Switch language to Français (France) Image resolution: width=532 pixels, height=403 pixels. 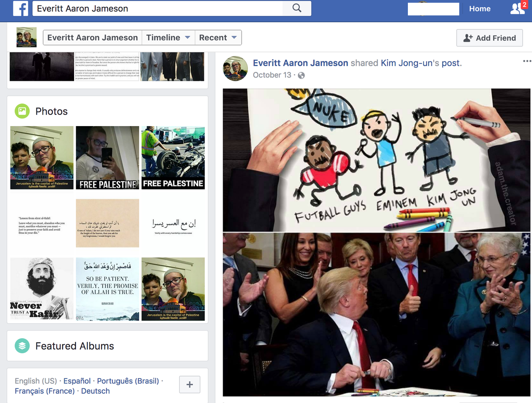(45, 391)
